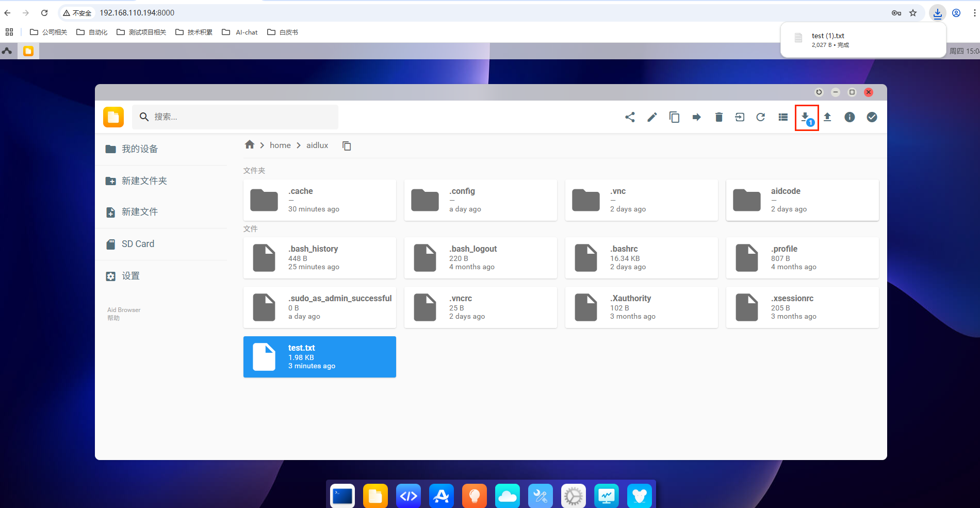
Task: Reload the file list with refresh icon
Action: point(761,117)
